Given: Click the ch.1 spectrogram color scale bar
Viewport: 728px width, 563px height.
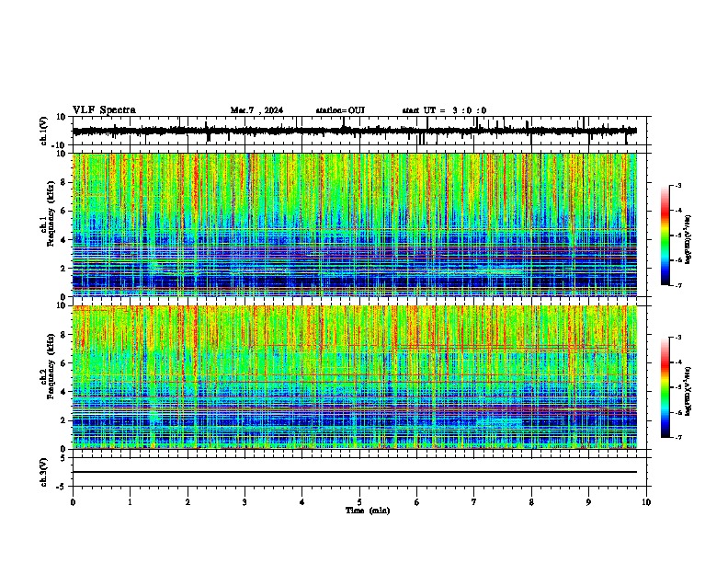Looking at the screenshot, I should pyautogui.click(x=665, y=236).
